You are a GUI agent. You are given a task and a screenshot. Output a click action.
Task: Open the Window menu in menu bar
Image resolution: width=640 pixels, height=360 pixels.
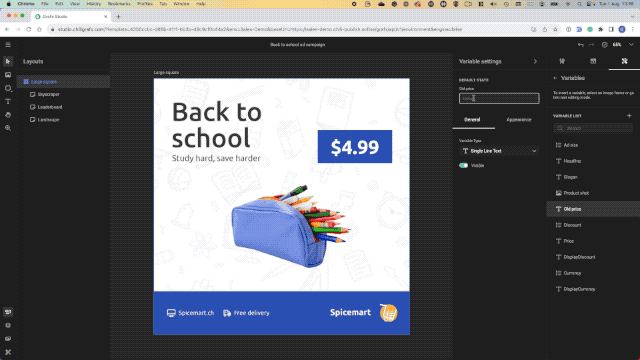[181, 4]
